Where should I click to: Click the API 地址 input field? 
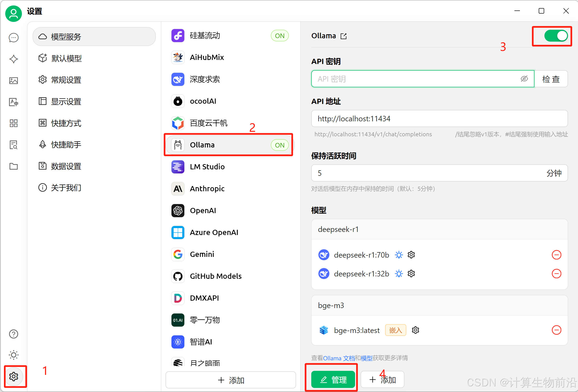(439, 118)
